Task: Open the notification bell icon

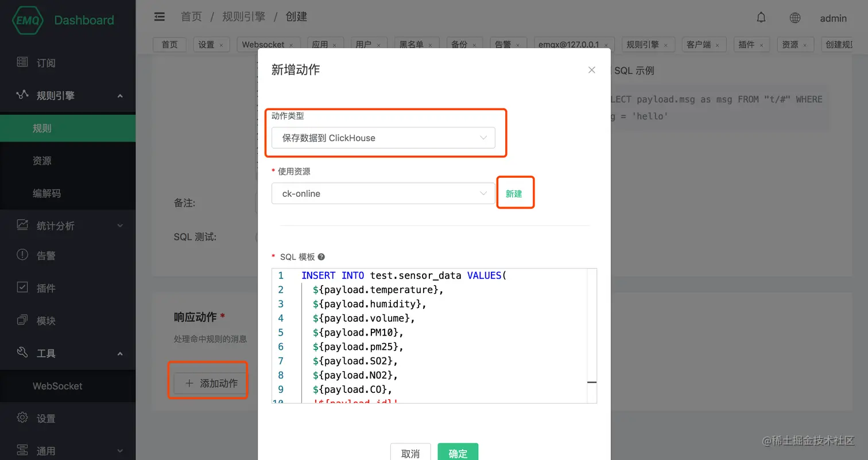Action: point(761,18)
